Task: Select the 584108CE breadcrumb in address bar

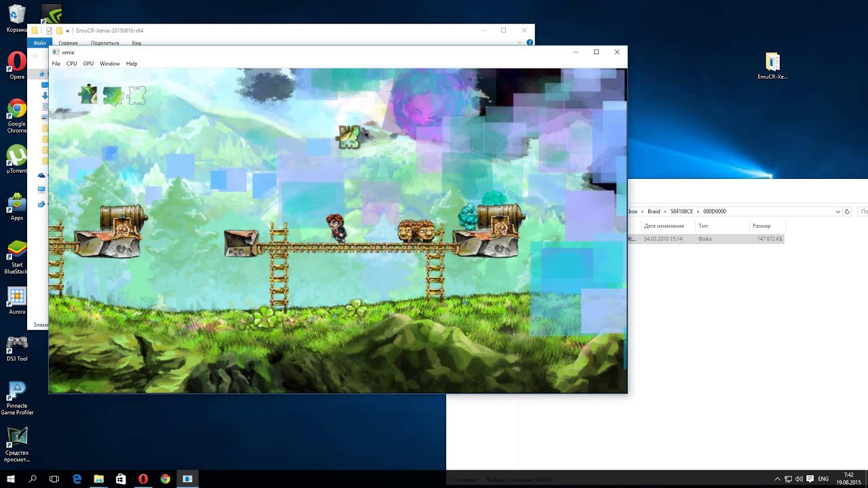Action: coord(682,211)
